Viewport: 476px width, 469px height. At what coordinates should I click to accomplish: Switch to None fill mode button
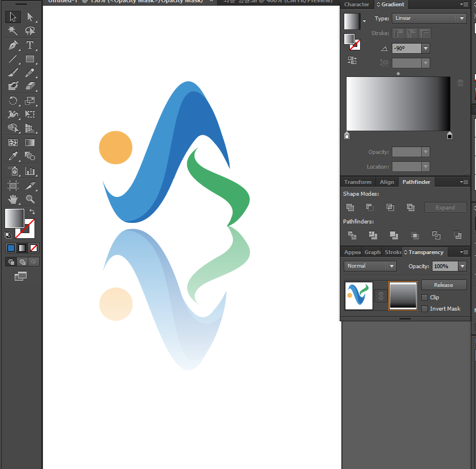34,248
